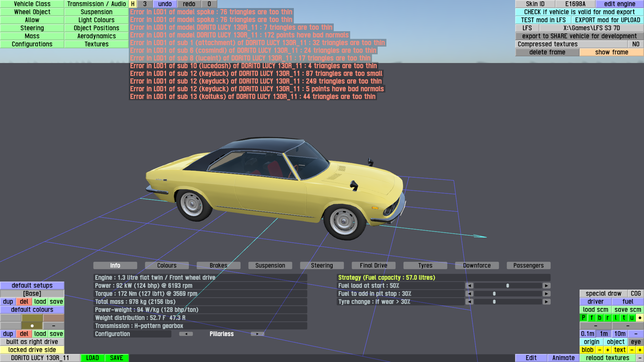Increase fuel load at start arrow
644x362 pixels.
tap(546, 286)
